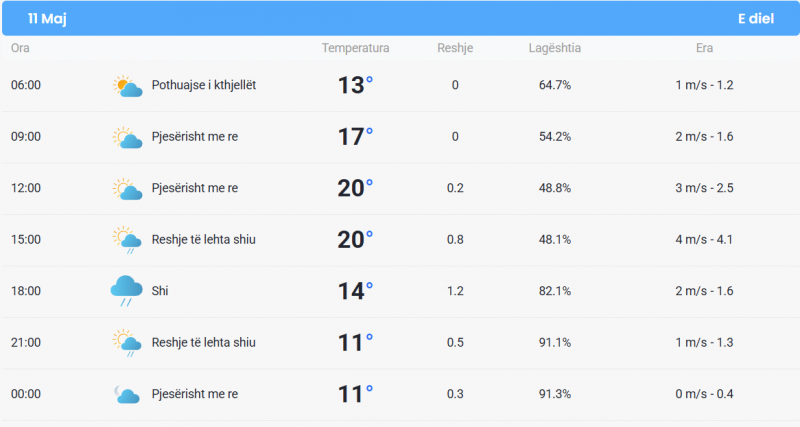Screen dimensions: 800x427
Task: Click the Lagështia column header
Action: tap(555, 48)
